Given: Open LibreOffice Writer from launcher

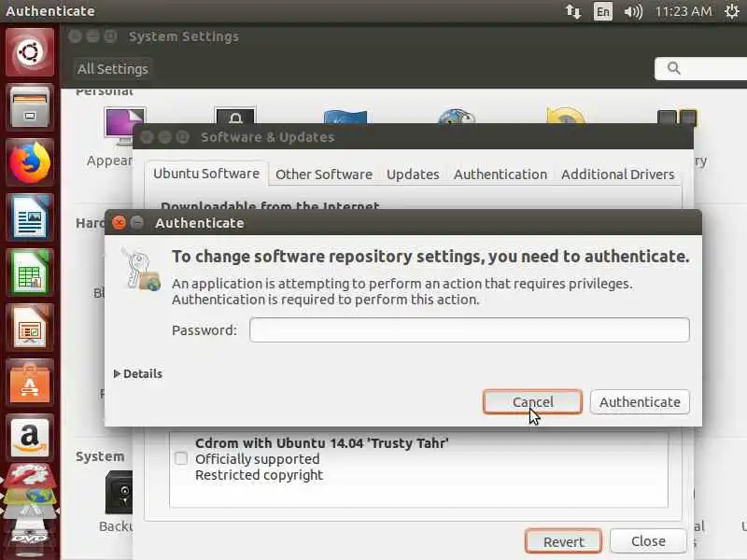Looking at the screenshot, I should (30, 217).
